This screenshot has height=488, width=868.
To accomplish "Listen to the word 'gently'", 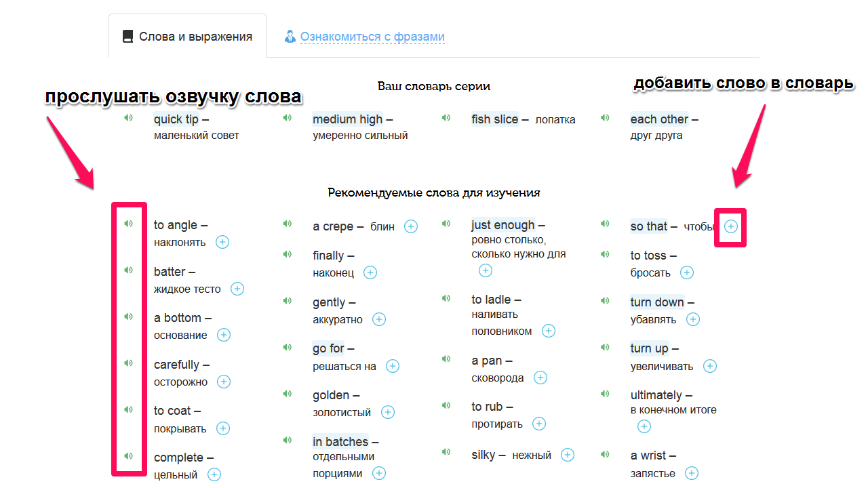I will tap(288, 301).
